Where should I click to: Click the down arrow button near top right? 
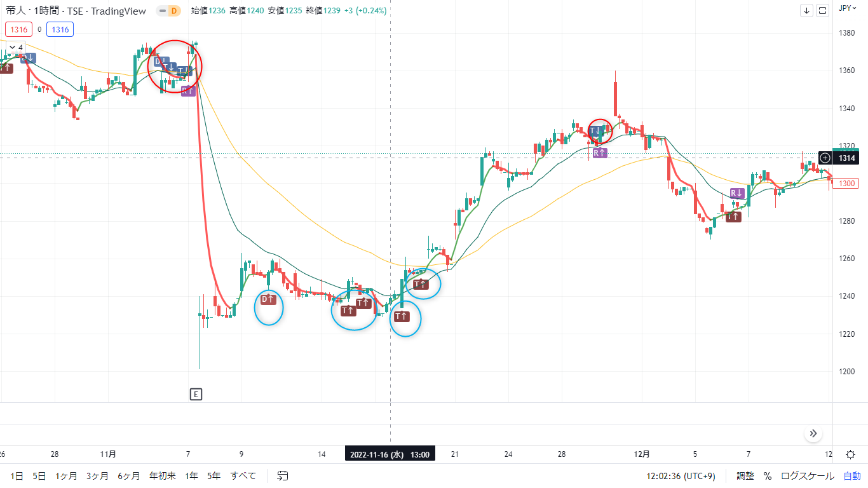click(x=807, y=10)
